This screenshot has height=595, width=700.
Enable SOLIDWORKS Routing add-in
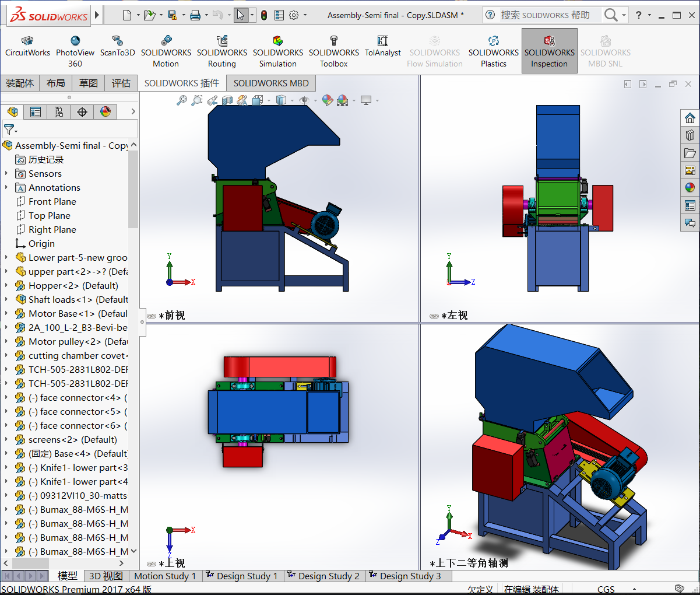[222, 52]
